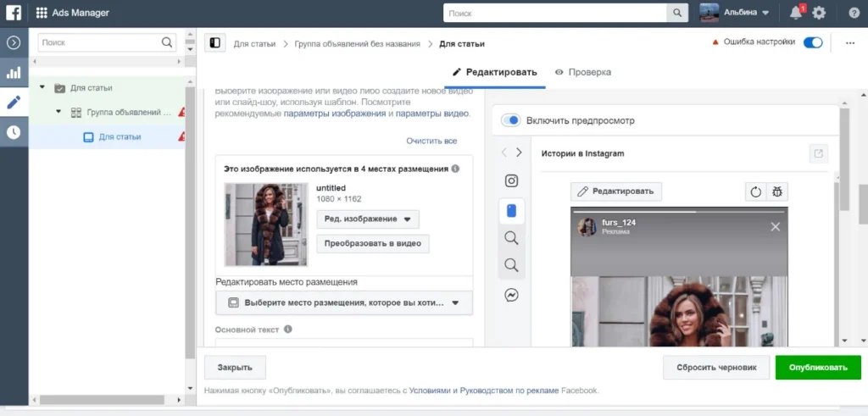Open the Ads Manager apps grid icon
This screenshot has width=868, height=416.
(42, 13)
